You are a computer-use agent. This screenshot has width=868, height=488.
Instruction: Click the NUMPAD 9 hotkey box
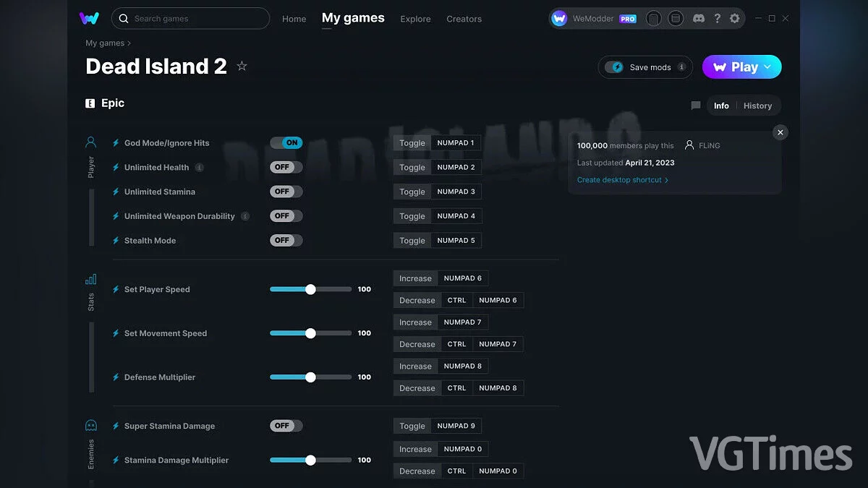pyautogui.click(x=456, y=426)
